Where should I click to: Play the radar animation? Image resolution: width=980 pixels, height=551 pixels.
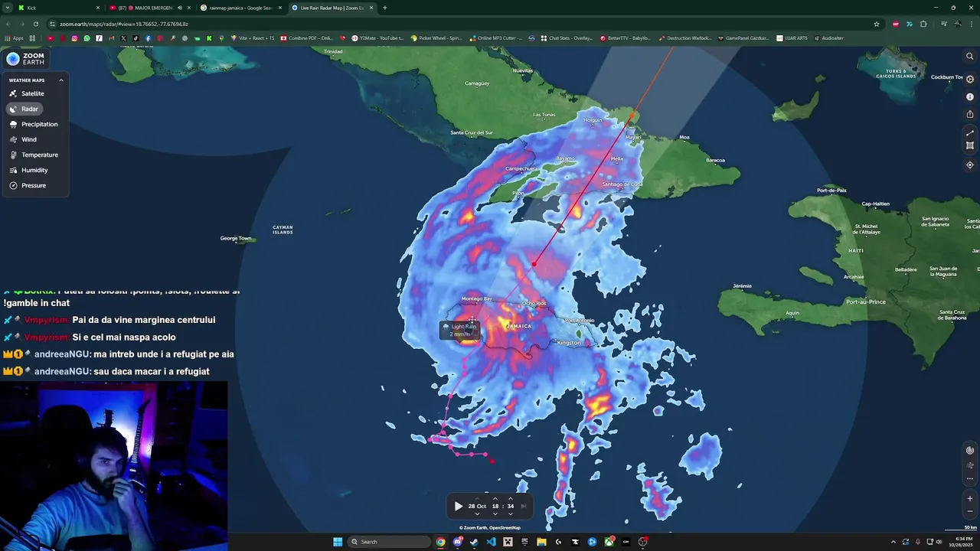(x=458, y=506)
